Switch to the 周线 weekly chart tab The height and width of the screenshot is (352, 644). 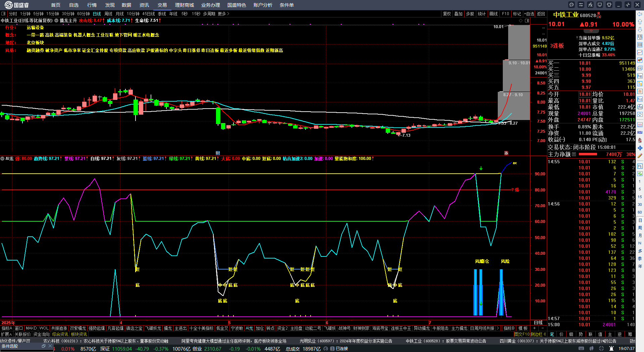[108, 14]
